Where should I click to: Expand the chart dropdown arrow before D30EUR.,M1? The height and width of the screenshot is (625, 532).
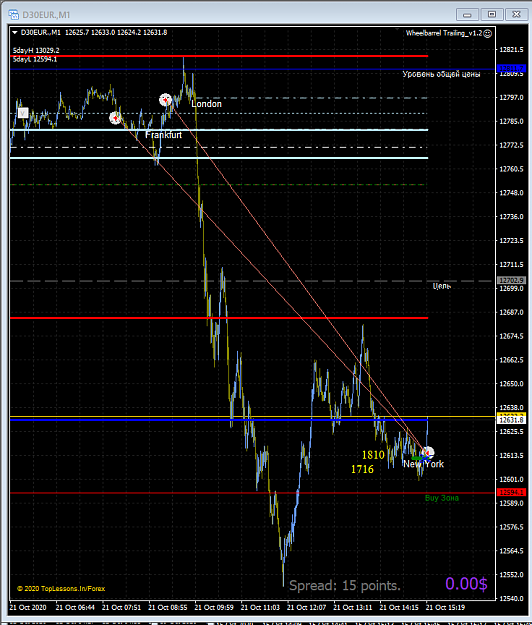[15, 33]
